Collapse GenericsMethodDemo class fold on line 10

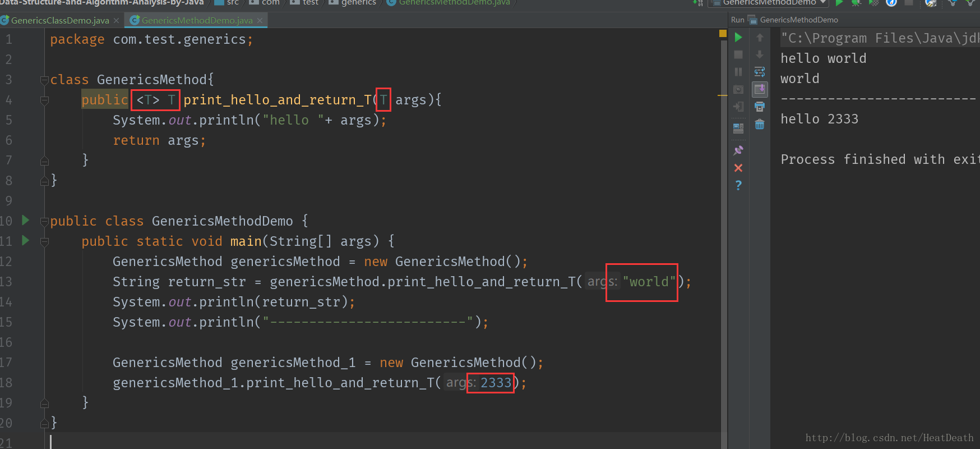pos(45,222)
